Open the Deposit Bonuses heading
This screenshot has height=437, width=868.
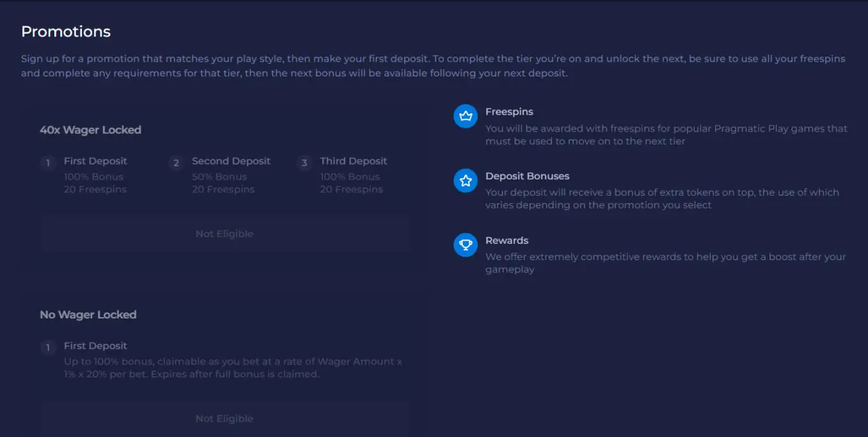pos(527,176)
